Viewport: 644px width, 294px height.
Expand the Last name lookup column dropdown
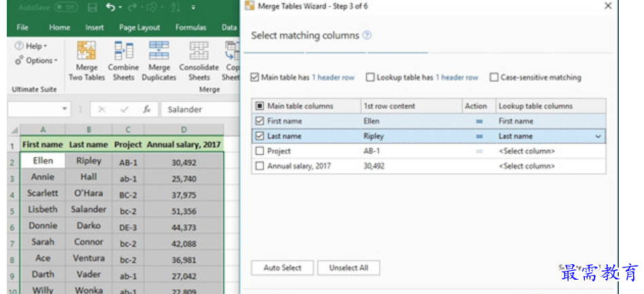click(x=598, y=136)
